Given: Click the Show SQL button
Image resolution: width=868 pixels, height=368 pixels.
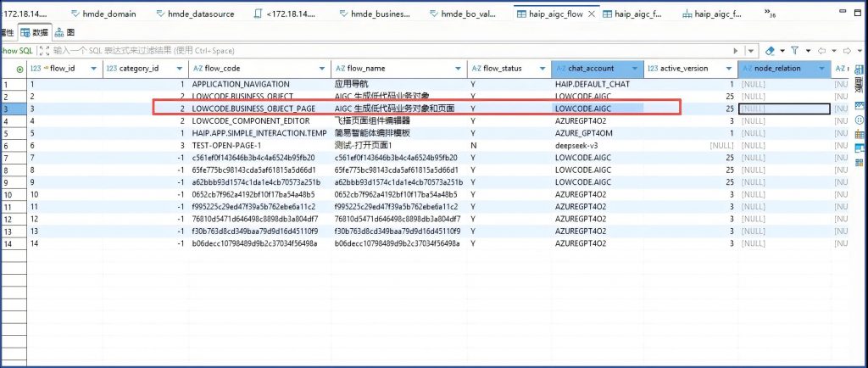Looking at the screenshot, I should click(15, 51).
